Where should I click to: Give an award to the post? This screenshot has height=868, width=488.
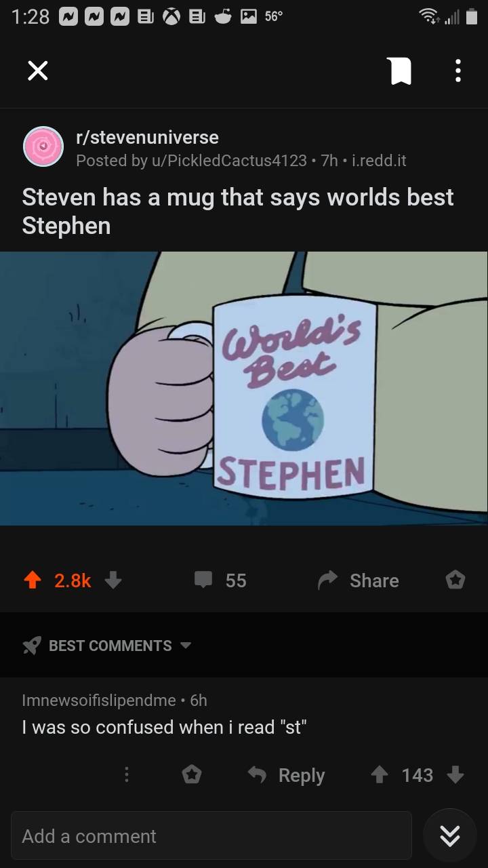coord(455,580)
